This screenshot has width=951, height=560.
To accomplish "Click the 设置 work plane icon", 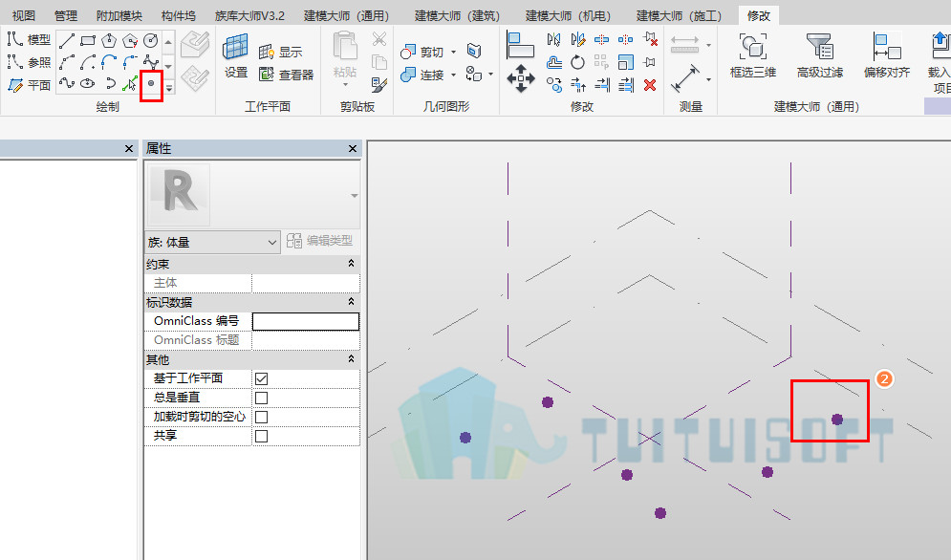I will click(x=235, y=55).
